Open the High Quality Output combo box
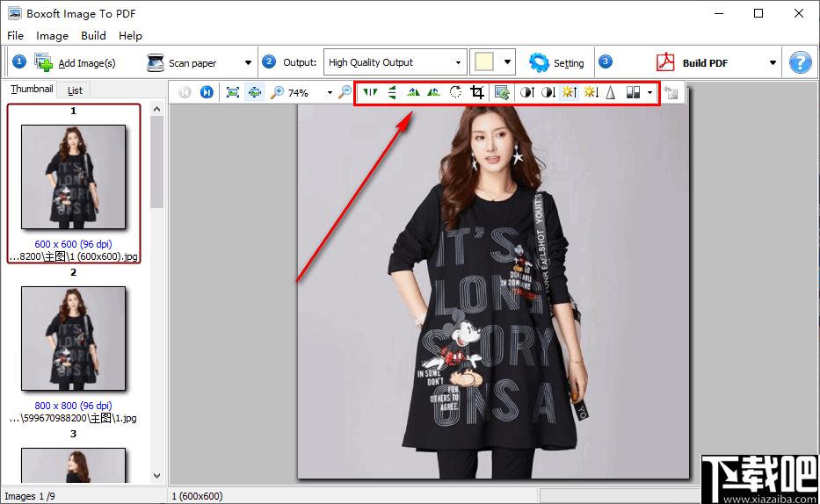The height and width of the screenshot is (504, 820). pos(395,62)
